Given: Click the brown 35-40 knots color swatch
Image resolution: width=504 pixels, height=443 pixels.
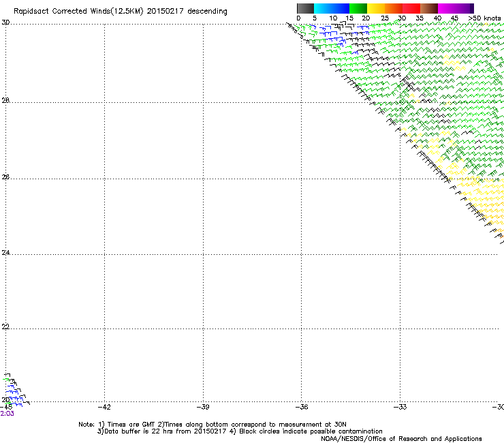Looking at the screenshot, I should [x=429, y=8].
